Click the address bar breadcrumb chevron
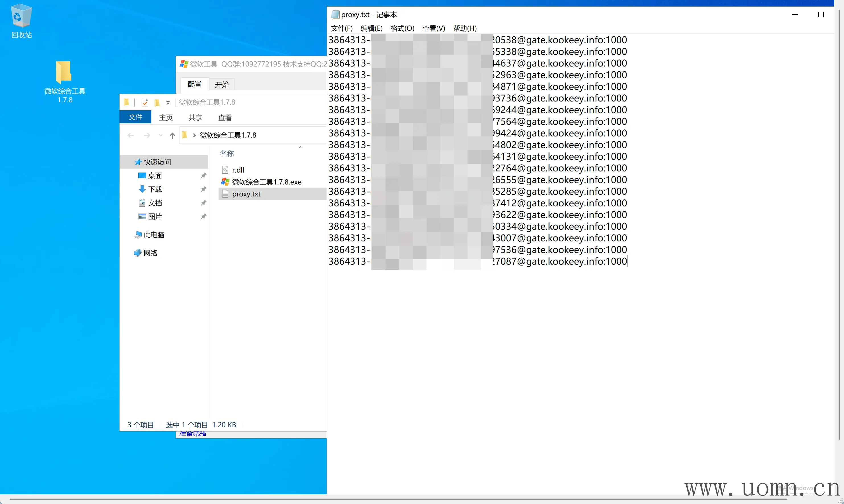This screenshot has height=504, width=844. click(x=194, y=135)
